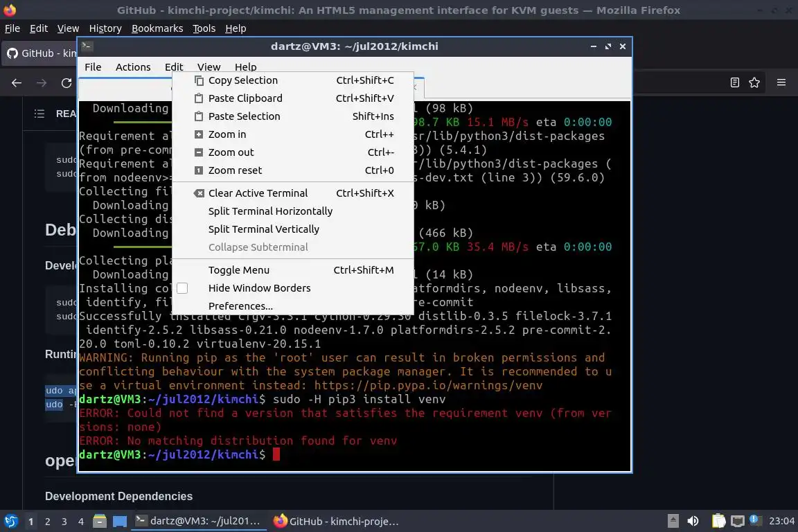Switch to workspace 1
This screenshot has height=532, width=798.
pos(31,522)
